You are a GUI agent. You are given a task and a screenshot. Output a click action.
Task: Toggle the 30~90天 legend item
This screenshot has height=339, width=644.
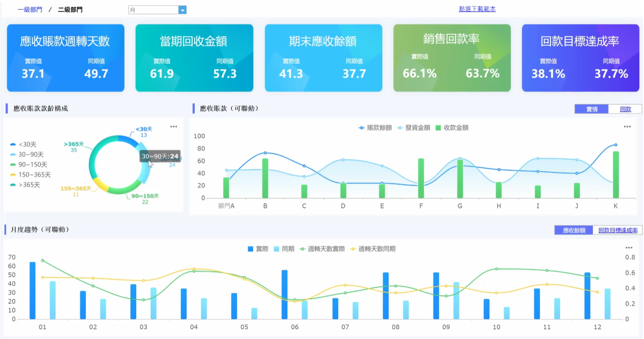pyautogui.click(x=27, y=155)
